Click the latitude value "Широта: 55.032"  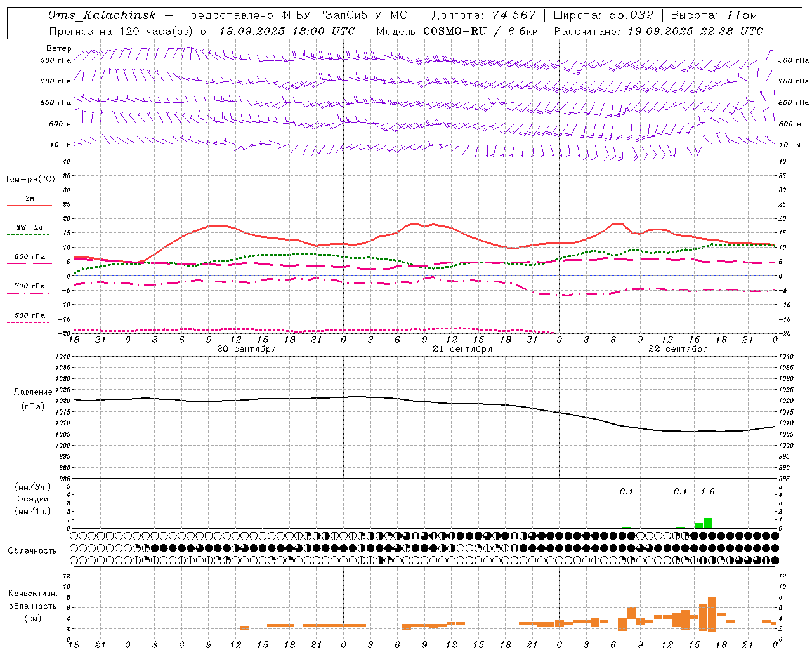[603, 15]
